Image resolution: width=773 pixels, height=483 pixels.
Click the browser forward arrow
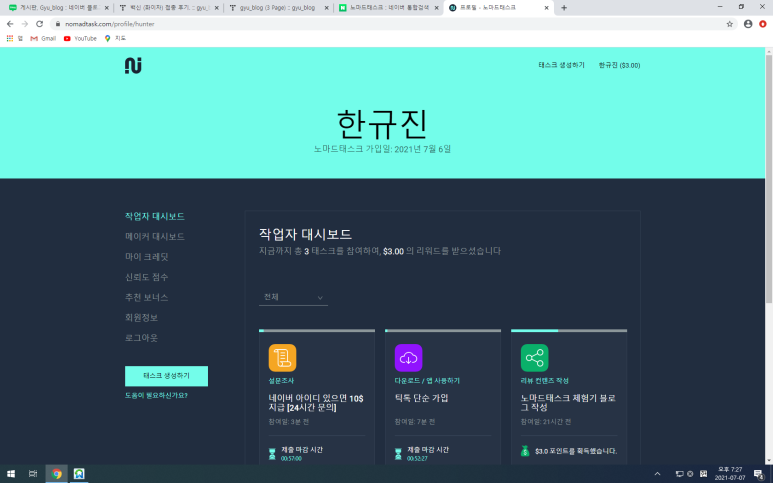[x=25, y=24]
